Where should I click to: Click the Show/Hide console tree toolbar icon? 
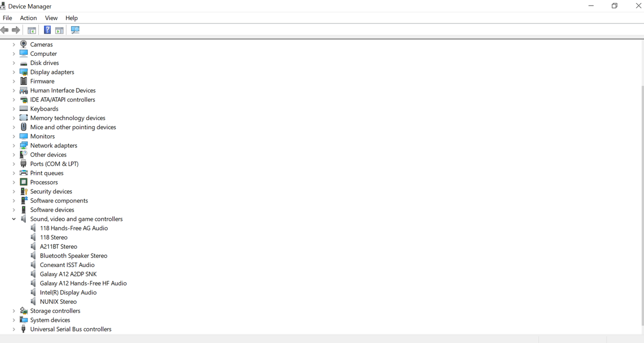pos(32,30)
